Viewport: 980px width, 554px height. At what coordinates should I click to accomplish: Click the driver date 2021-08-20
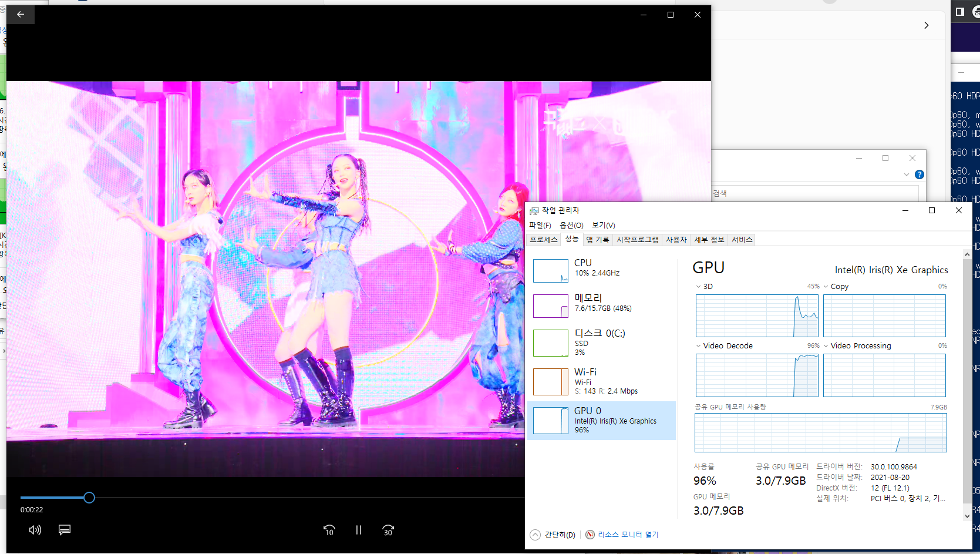890,478
